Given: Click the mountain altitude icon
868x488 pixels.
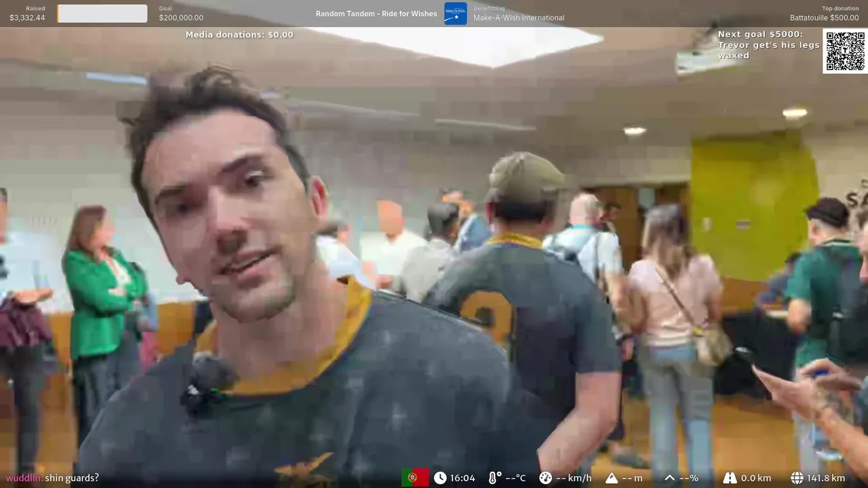Looking at the screenshot, I should 612,478.
